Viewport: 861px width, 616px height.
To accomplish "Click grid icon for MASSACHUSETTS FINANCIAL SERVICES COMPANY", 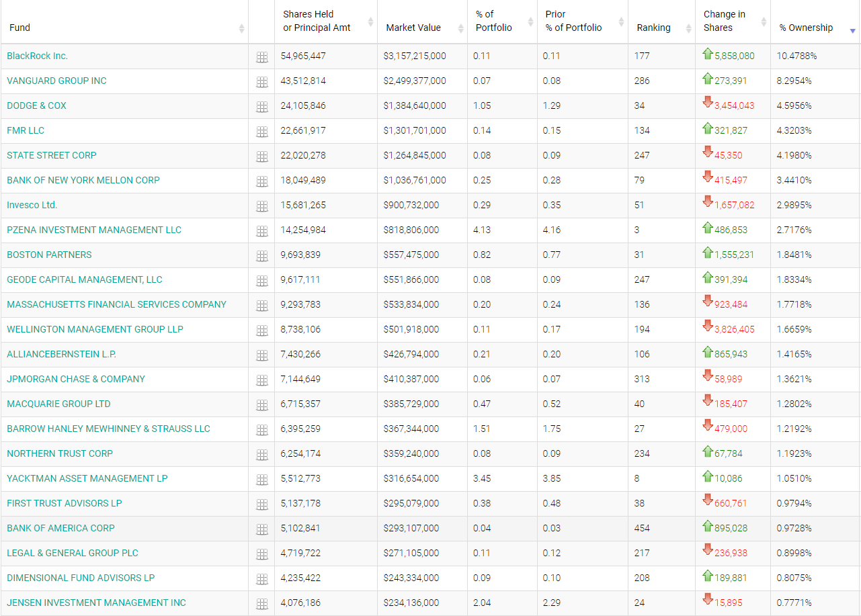I will coord(262,306).
